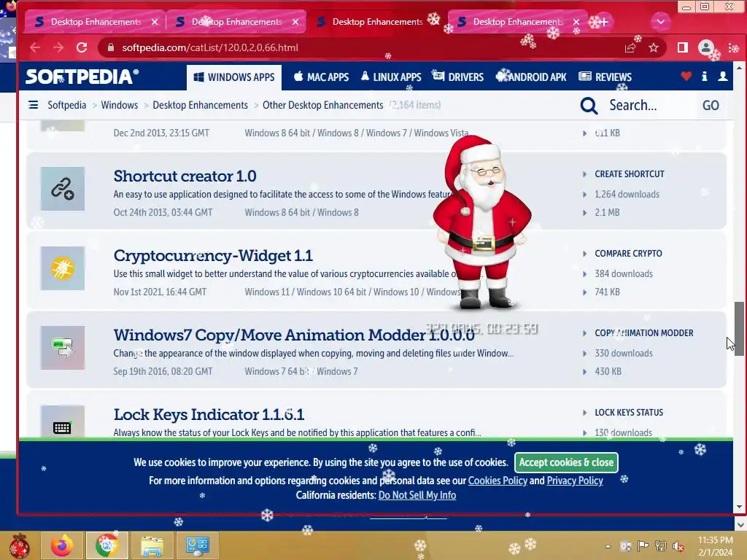Open the Action Center flag tray icon
The height and width of the screenshot is (560, 747).
pos(643,546)
